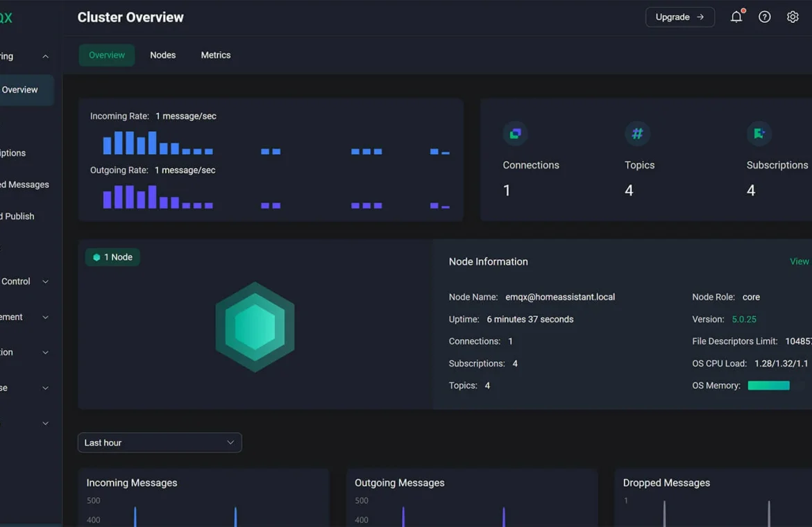The height and width of the screenshot is (527, 812).
Task: Click the notifications bell icon
Action: pyautogui.click(x=736, y=17)
